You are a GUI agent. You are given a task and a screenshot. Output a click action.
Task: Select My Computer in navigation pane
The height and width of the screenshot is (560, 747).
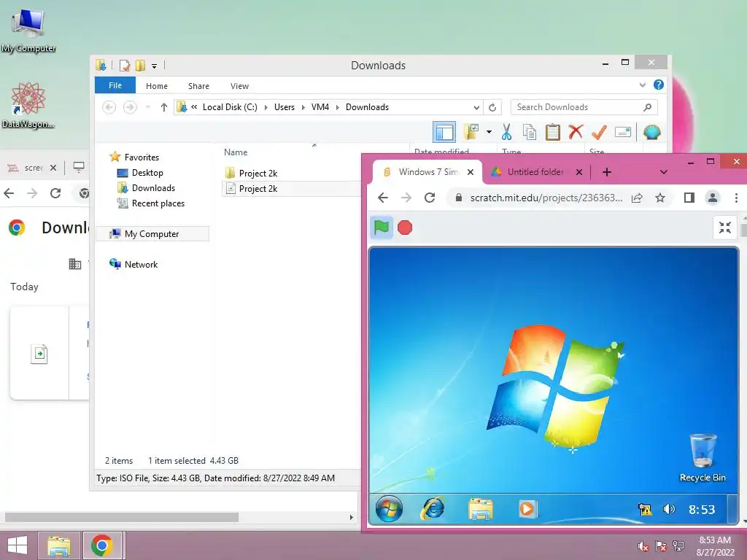(x=152, y=234)
